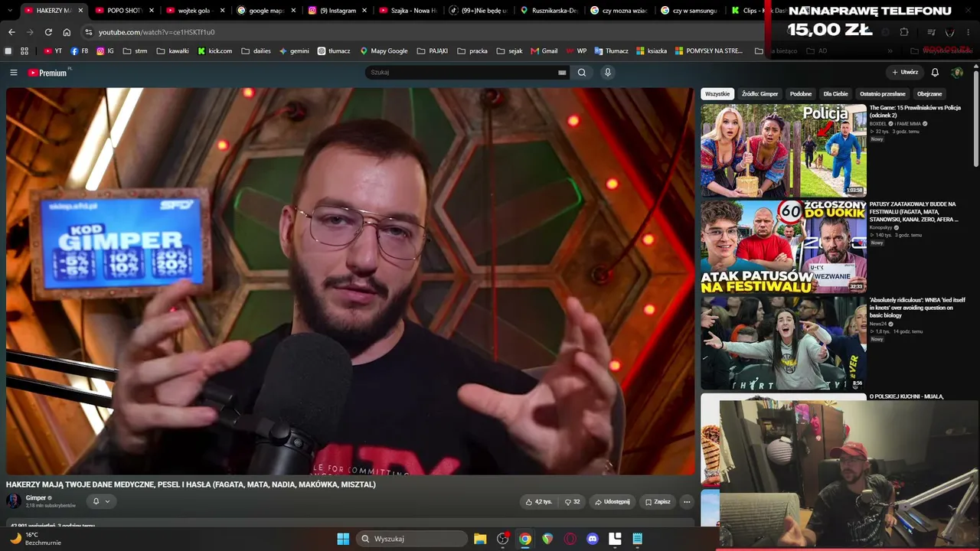Open Gimper channel avatar
The width and height of the screenshot is (980, 551).
[x=14, y=501]
